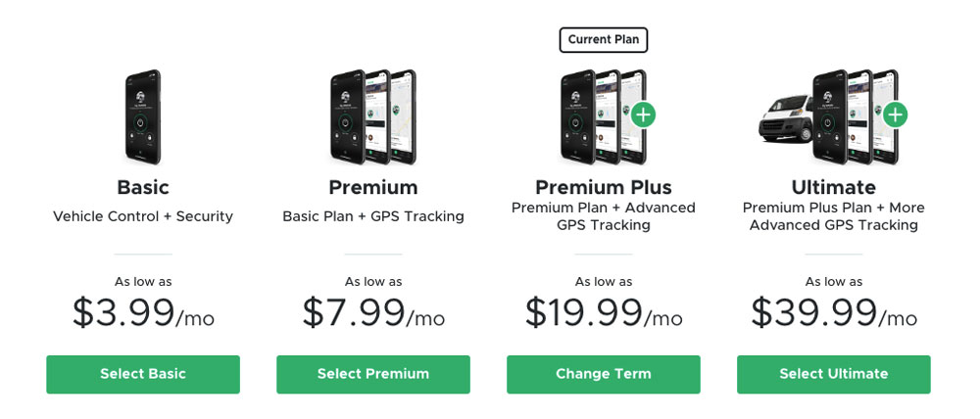Click the Basic plan title
Viewport: 980px width, 419px height.
pyautogui.click(x=143, y=187)
